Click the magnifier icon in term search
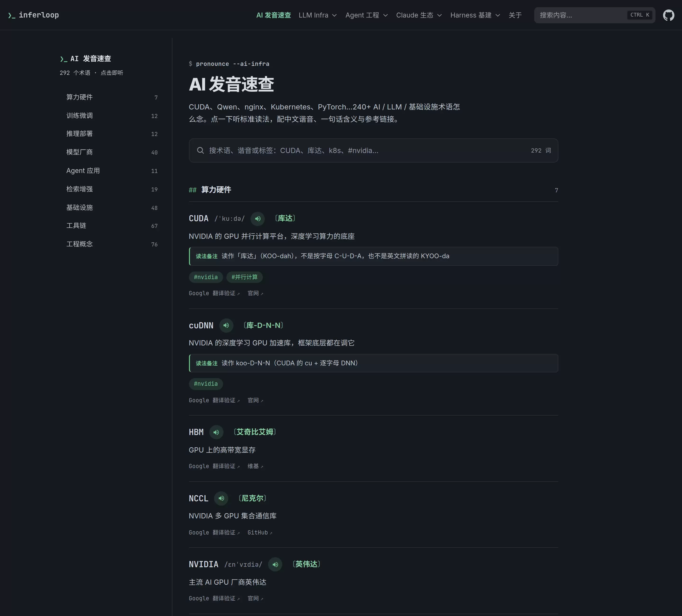Viewport: 682px width, 616px height. click(200, 151)
